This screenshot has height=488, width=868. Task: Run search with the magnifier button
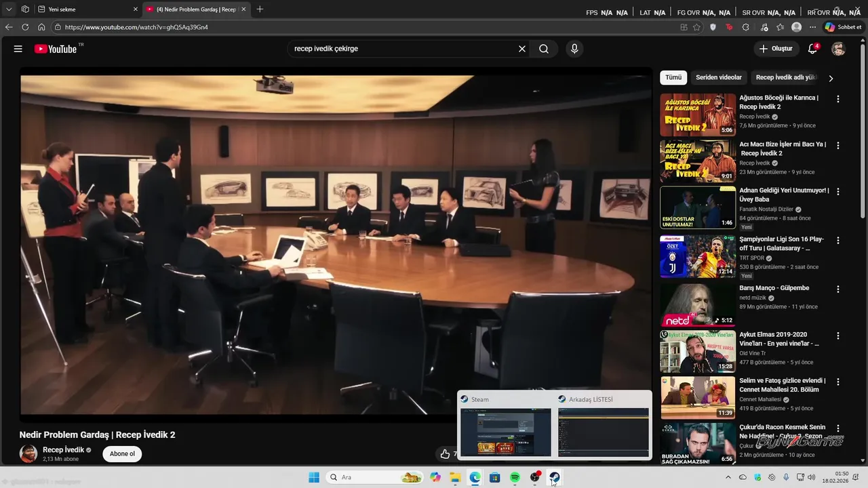(544, 49)
